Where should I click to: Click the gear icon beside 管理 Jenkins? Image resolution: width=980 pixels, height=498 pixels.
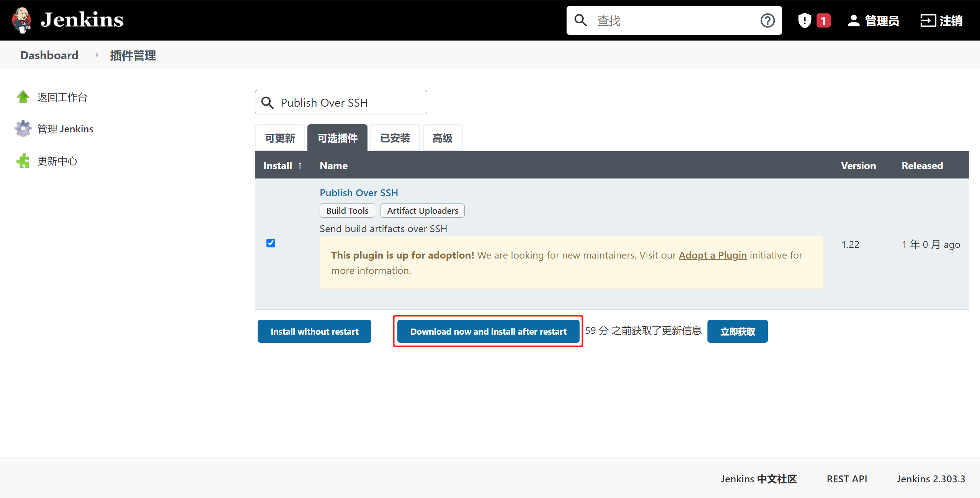click(x=23, y=129)
